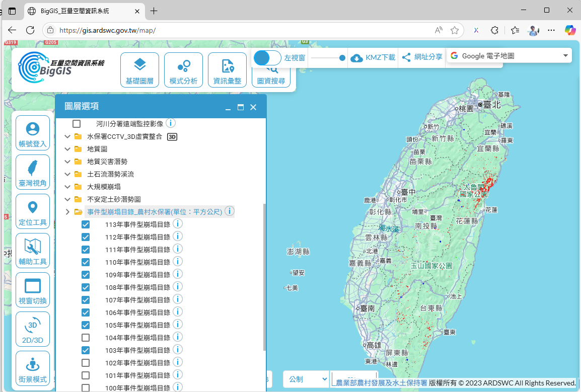Open the 模式分析 tool

point(183,69)
